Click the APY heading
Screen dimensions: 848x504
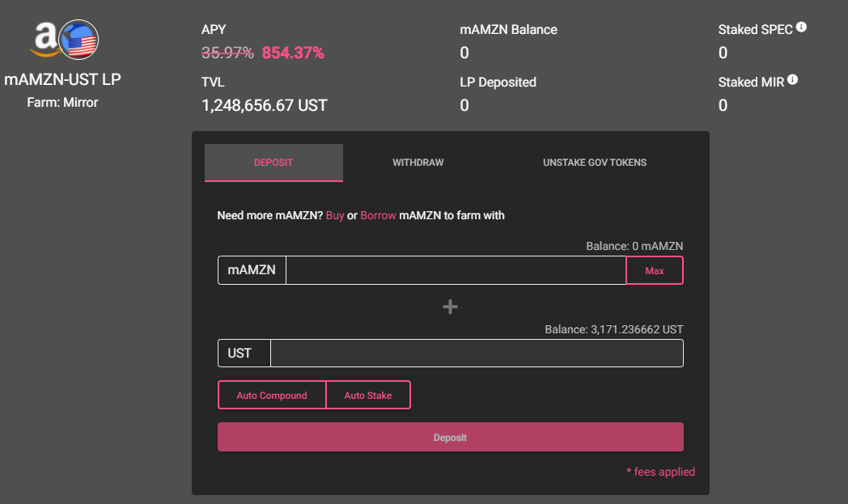pos(214,30)
